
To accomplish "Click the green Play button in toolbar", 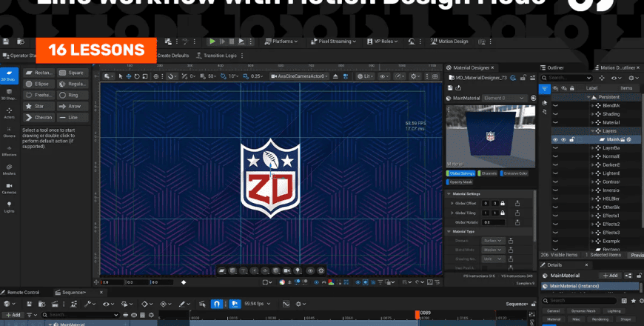I will click(x=212, y=41).
